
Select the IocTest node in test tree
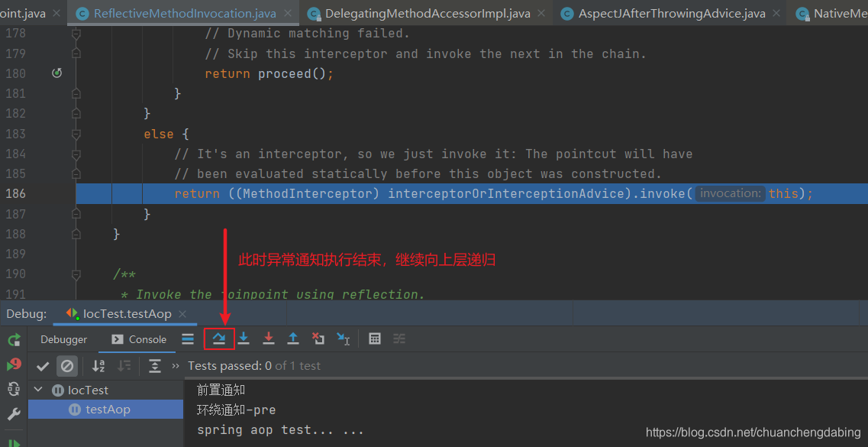click(x=88, y=390)
